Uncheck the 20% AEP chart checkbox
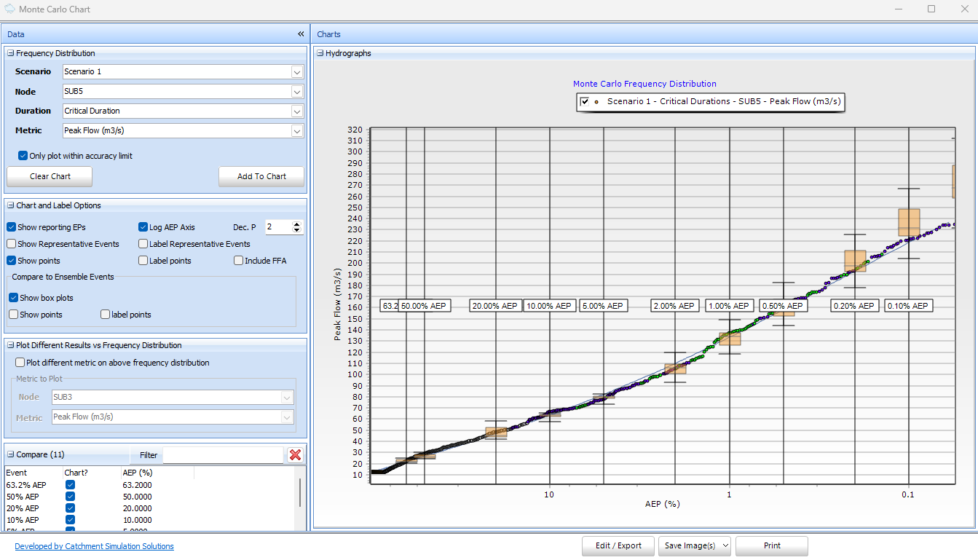The image size is (978, 560). tap(71, 508)
